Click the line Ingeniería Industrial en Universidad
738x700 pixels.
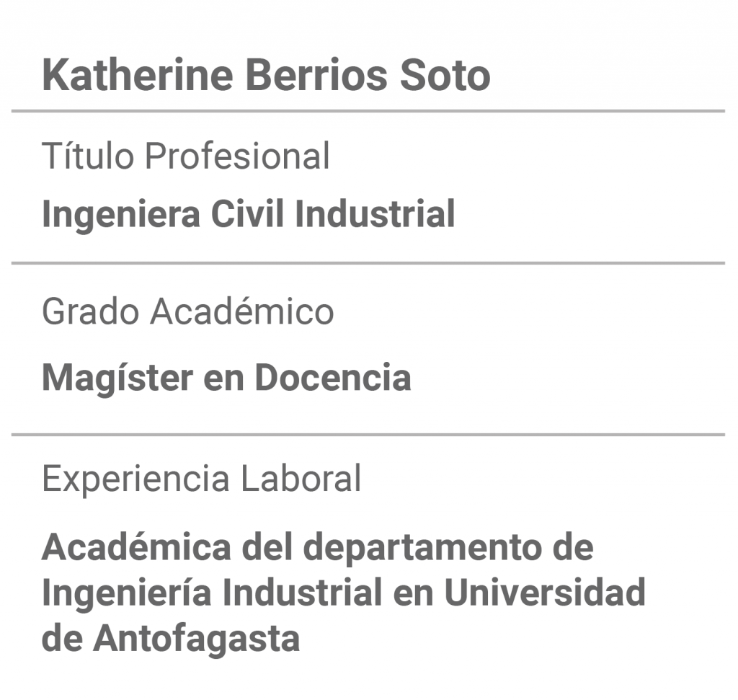point(344,592)
